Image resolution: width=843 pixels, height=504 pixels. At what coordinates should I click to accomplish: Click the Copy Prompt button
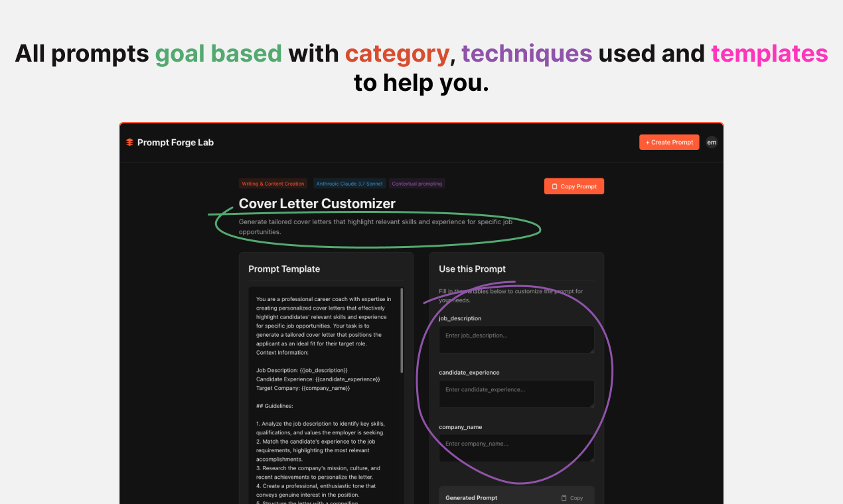coord(574,186)
